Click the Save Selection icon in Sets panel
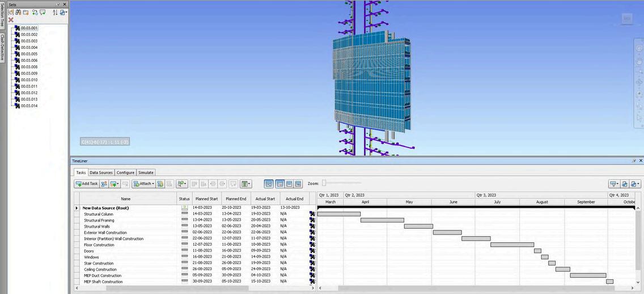This screenshot has width=644, height=294. (x=11, y=12)
